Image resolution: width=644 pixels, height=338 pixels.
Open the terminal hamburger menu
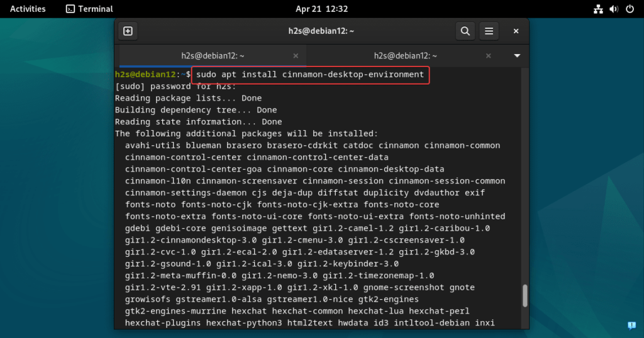click(x=489, y=31)
